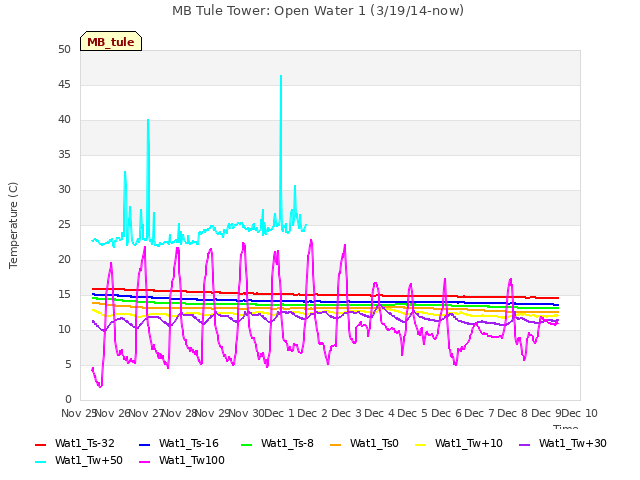Click the Dec 8 x-axis date label
The image size is (640, 480).
coord(513,414)
